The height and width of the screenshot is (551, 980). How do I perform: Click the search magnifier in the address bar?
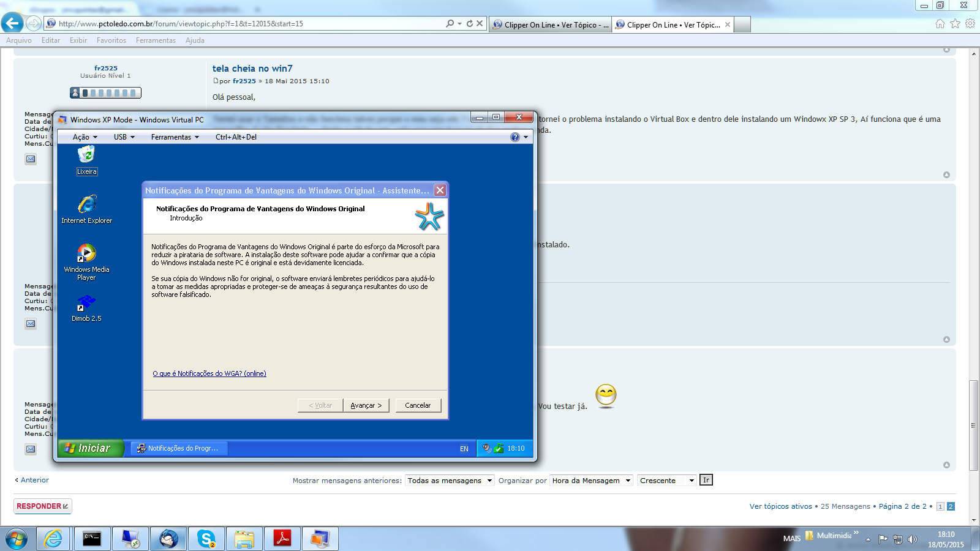[450, 23]
